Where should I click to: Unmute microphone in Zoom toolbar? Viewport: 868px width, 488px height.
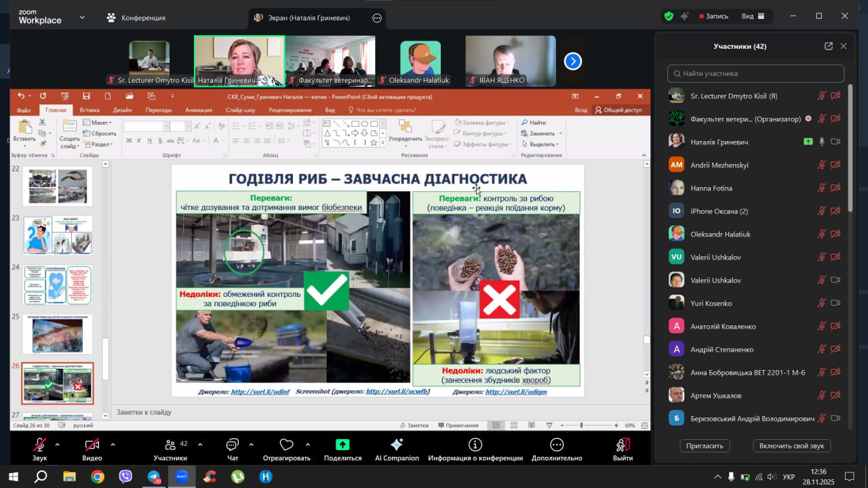click(40, 445)
